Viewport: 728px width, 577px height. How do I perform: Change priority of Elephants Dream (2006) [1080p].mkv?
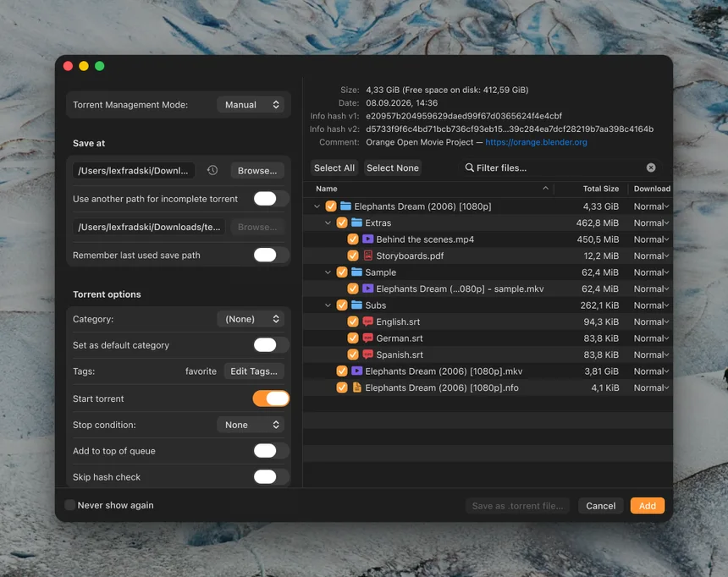[652, 371]
